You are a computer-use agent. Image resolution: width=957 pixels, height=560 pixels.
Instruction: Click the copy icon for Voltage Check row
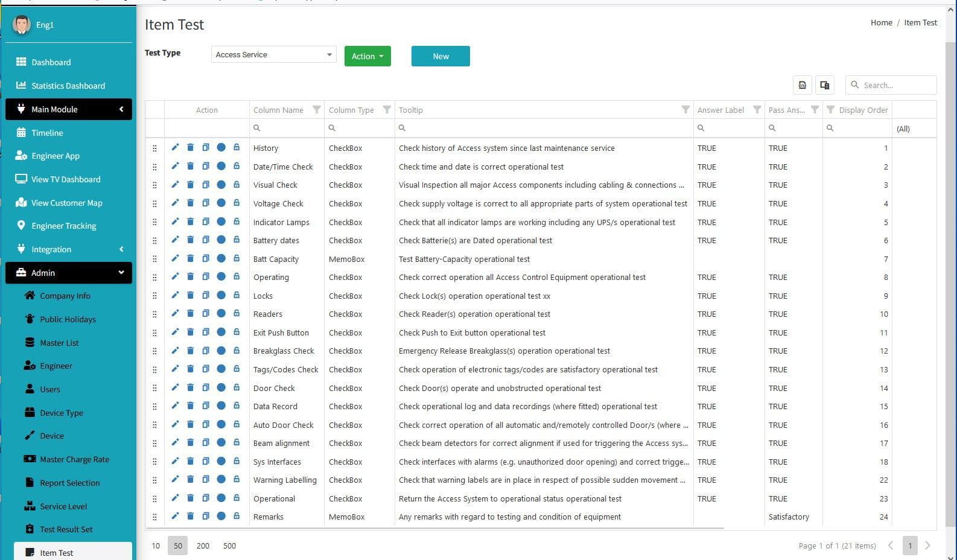coord(206,203)
